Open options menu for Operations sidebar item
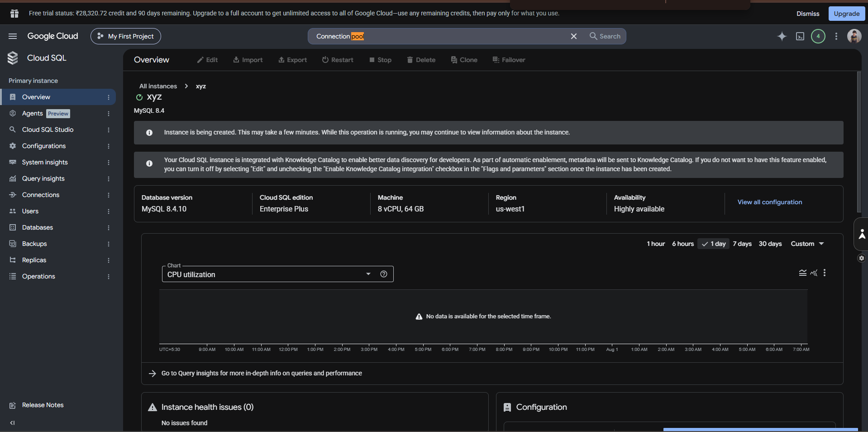 (109, 277)
